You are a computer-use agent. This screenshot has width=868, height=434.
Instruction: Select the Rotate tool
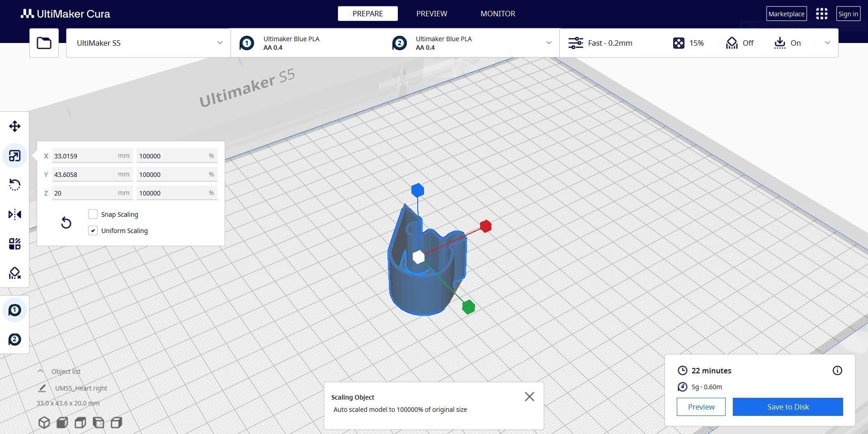tap(14, 185)
